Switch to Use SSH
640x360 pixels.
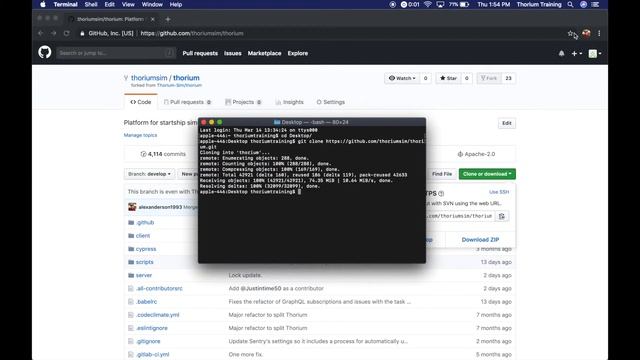[x=499, y=192]
